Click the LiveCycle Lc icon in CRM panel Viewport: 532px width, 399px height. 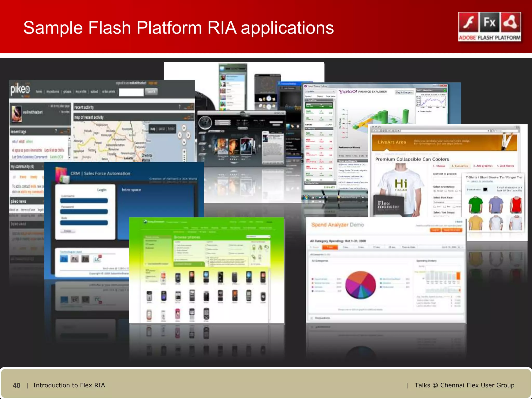point(97,258)
